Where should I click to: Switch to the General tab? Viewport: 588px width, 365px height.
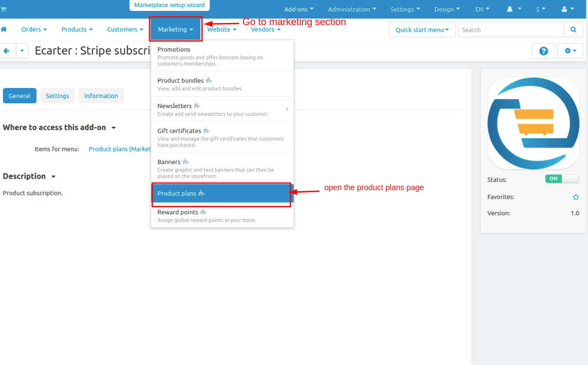(20, 96)
